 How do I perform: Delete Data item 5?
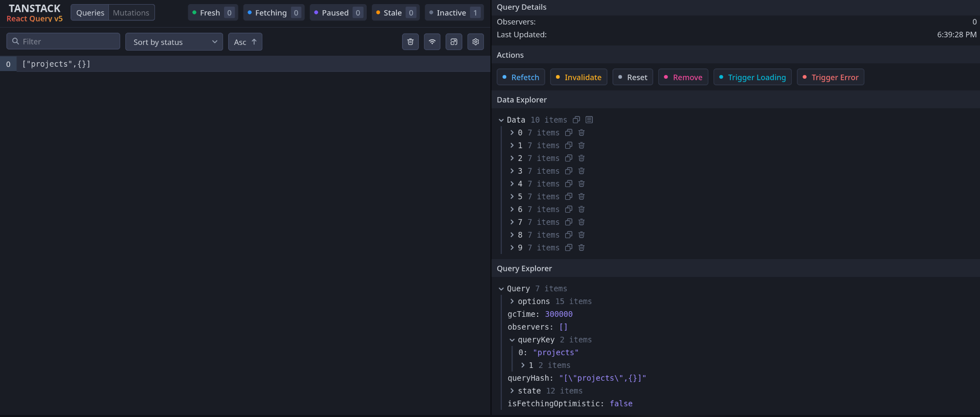pyautogui.click(x=582, y=196)
